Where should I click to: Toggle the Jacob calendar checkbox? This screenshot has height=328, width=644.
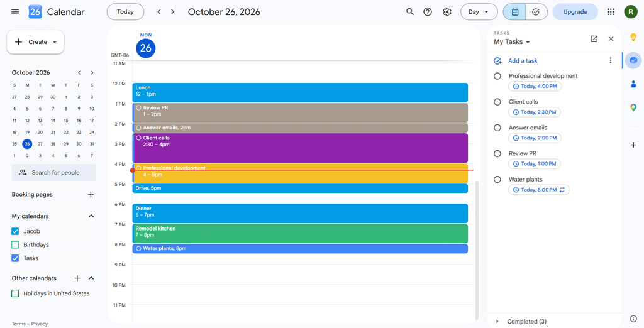click(15, 231)
